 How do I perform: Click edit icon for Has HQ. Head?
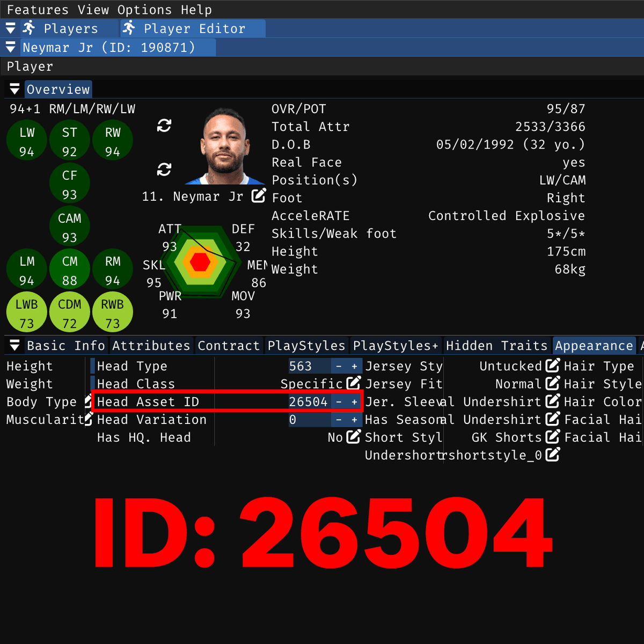[x=353, y=437]
